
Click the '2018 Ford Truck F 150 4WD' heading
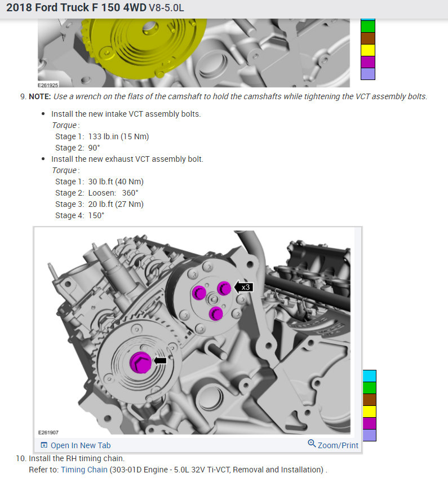coord(76,7)
